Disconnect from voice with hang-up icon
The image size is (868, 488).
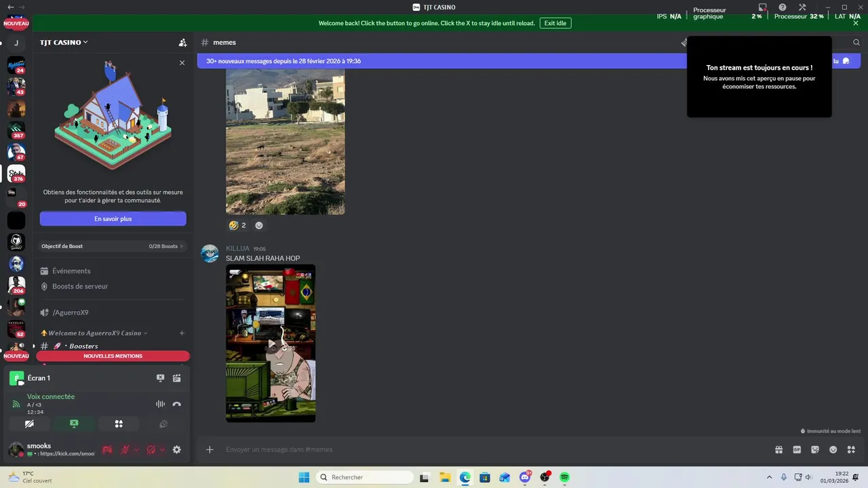[177, 404]
